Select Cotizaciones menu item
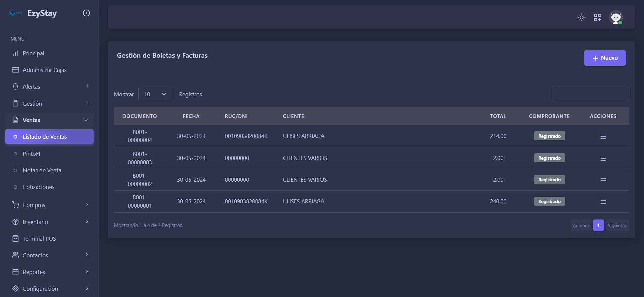Image resolution: width=644 pixels, height=297 pixels. click(39, 187)
